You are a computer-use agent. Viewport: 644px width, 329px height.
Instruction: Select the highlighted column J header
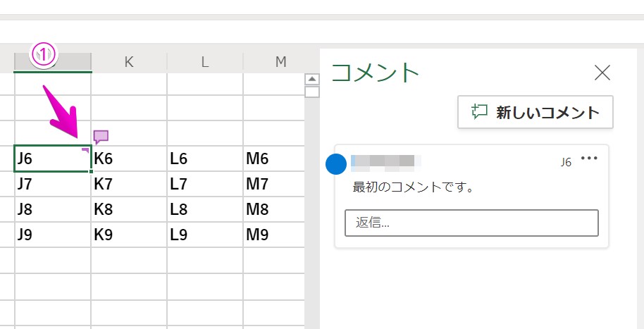[x=53, y=62]
